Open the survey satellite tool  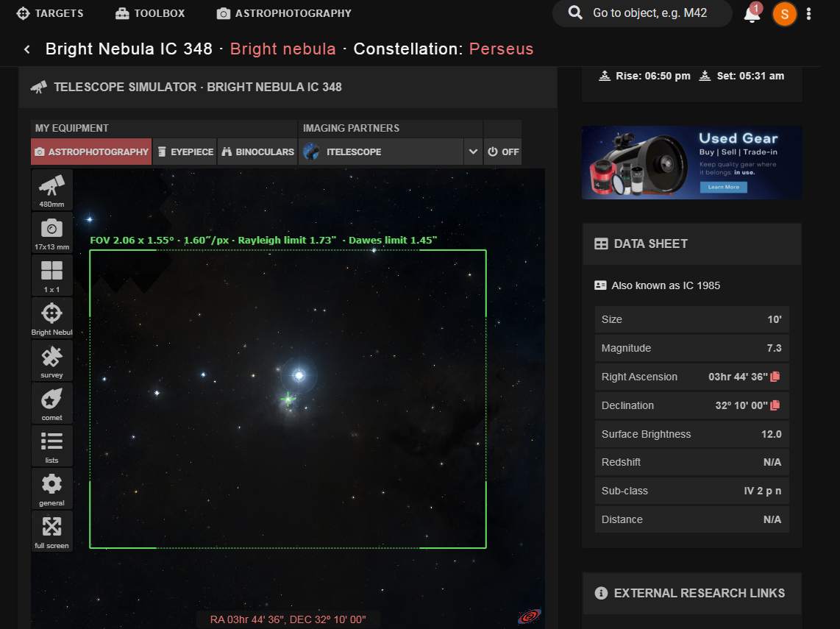click(52, 360)
